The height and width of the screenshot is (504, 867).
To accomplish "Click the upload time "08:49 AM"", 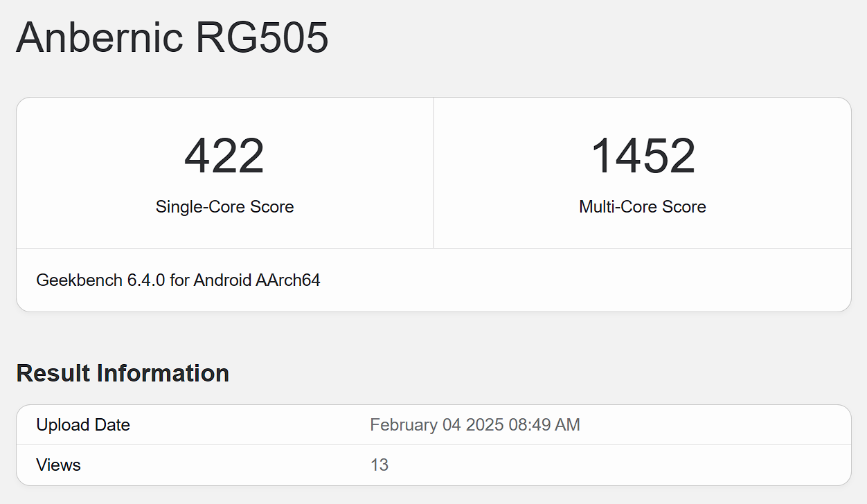I will click(x=544, y=425).
